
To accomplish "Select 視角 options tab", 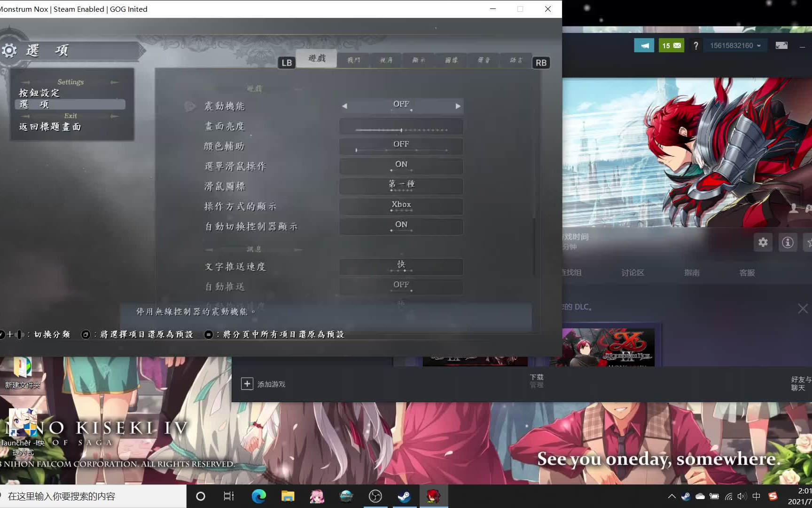I will point(386,60).
